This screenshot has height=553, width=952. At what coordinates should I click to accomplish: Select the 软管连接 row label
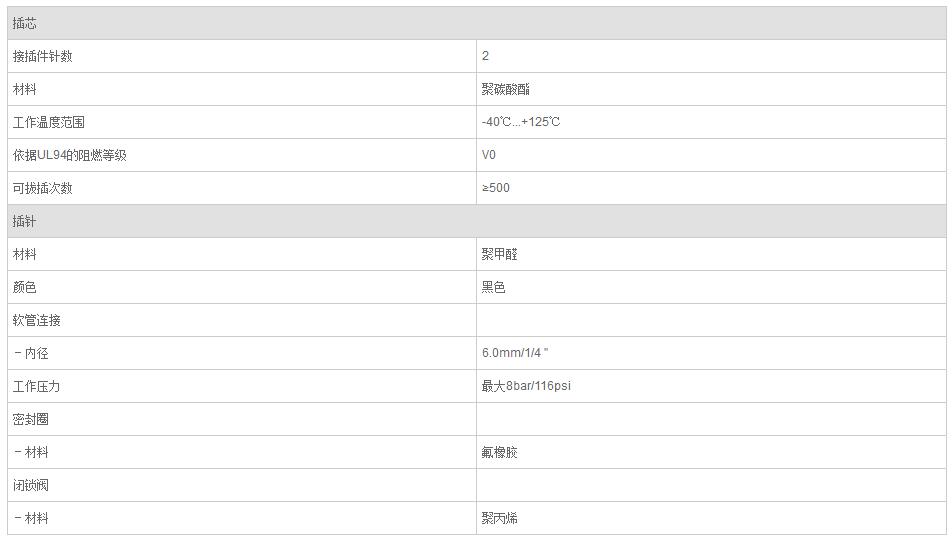pyautogui.click(x=36, y=320)
